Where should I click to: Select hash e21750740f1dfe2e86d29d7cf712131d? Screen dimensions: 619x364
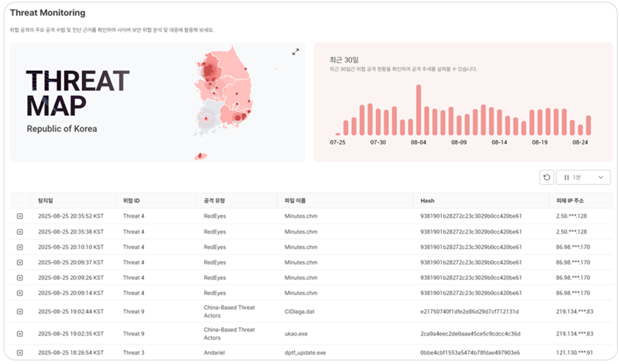click(x=470, y=311)
